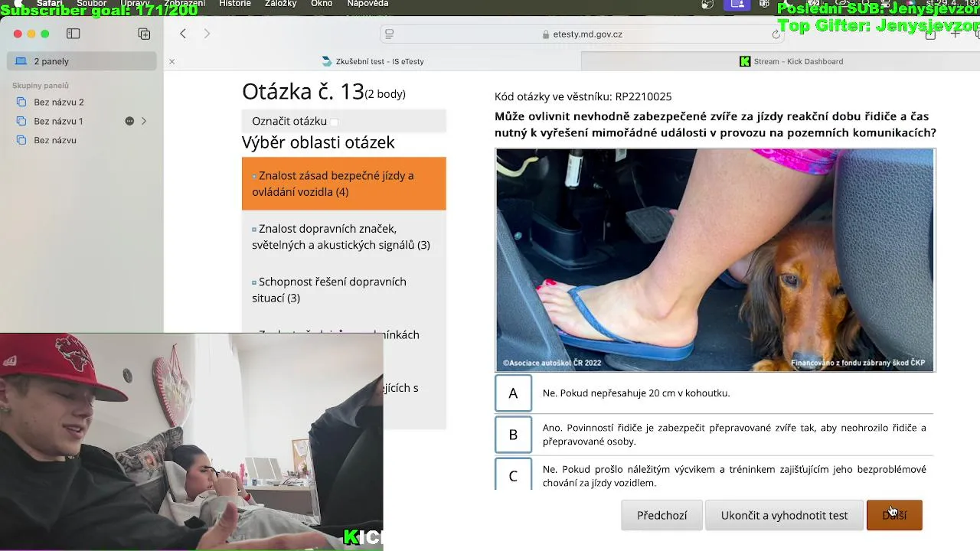980x551 pixels.
Task: Click answer text starting Ano. Povinností řidiče
Action: [734, 435]
